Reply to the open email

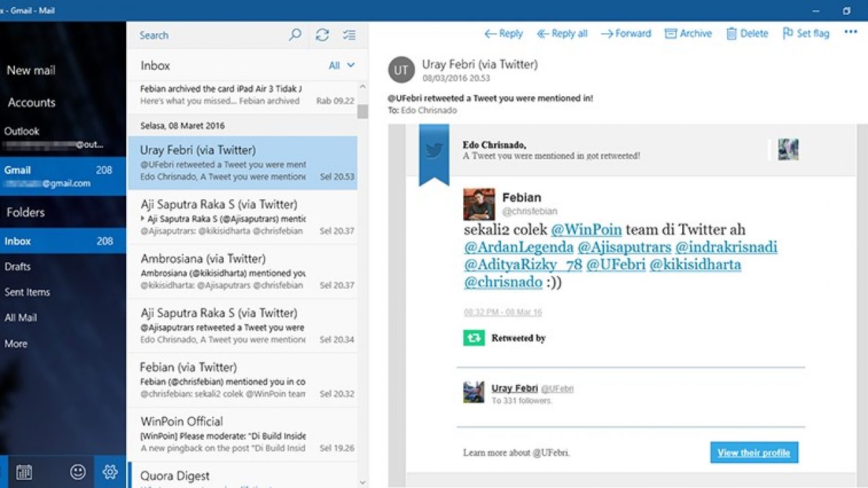503,33
